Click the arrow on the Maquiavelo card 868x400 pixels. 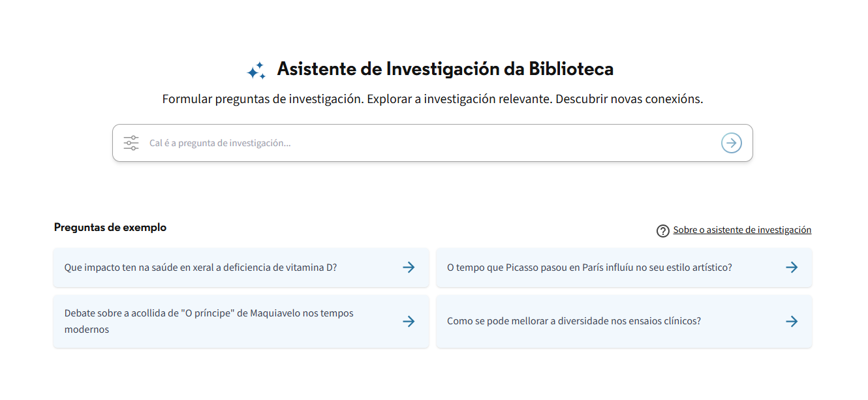tap(409, 321)
